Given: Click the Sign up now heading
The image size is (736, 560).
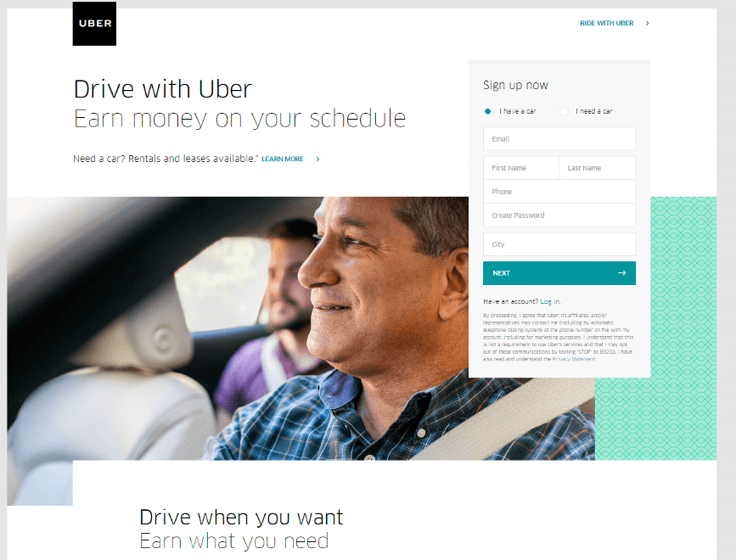Looking at the screenshot, I should [515, 86].
